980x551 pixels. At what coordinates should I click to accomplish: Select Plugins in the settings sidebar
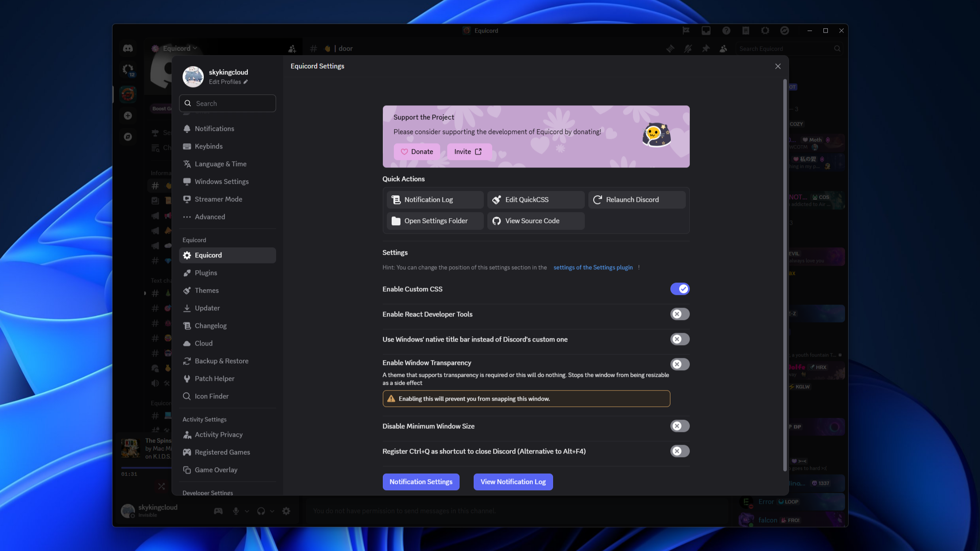pos(206,272)
